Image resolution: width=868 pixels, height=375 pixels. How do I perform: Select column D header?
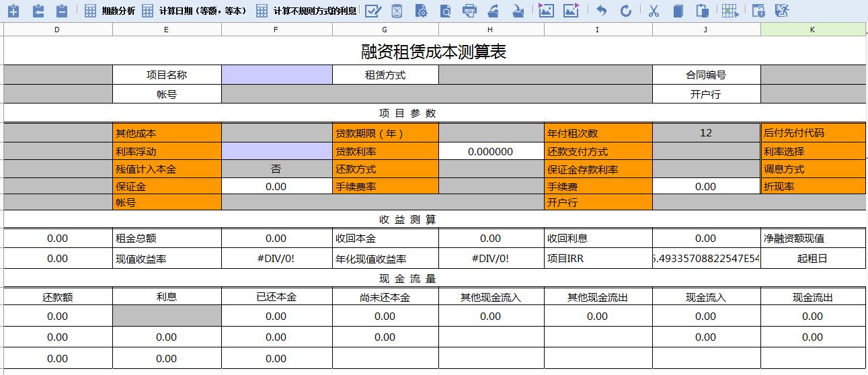click(57, 30)
